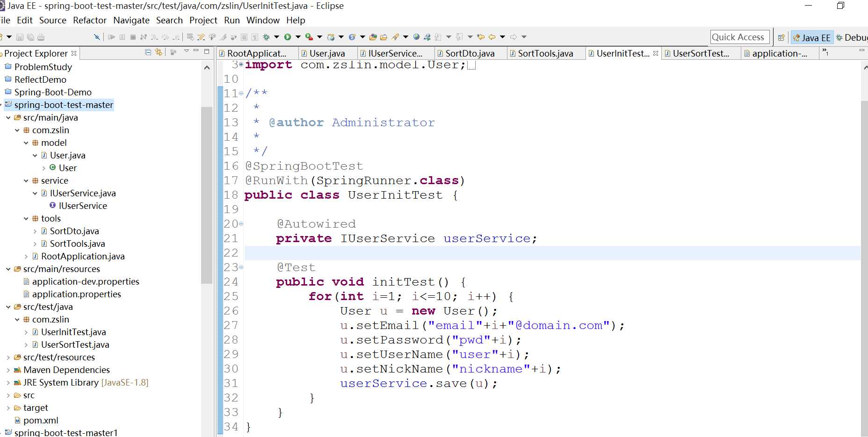Click the Search flashlight icon in toolbar
Viewport: 868px width, 437px height.
pos(396,37)
